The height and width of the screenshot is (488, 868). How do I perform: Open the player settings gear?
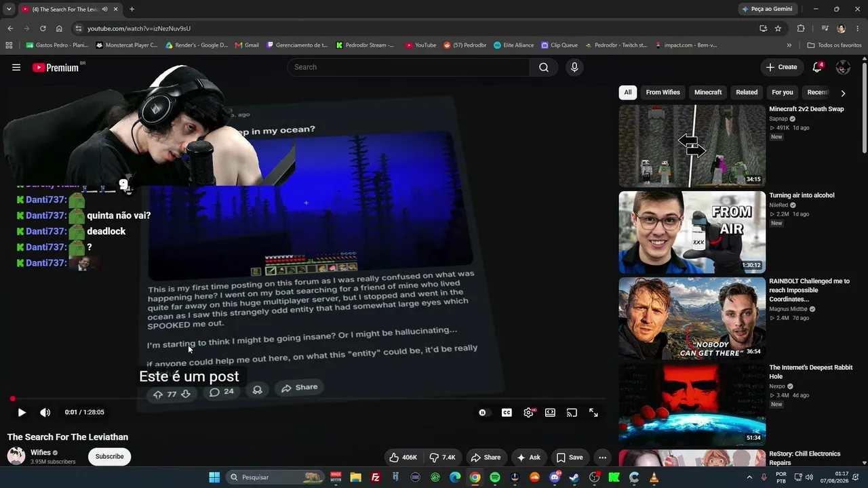click(x=528, y=412)
